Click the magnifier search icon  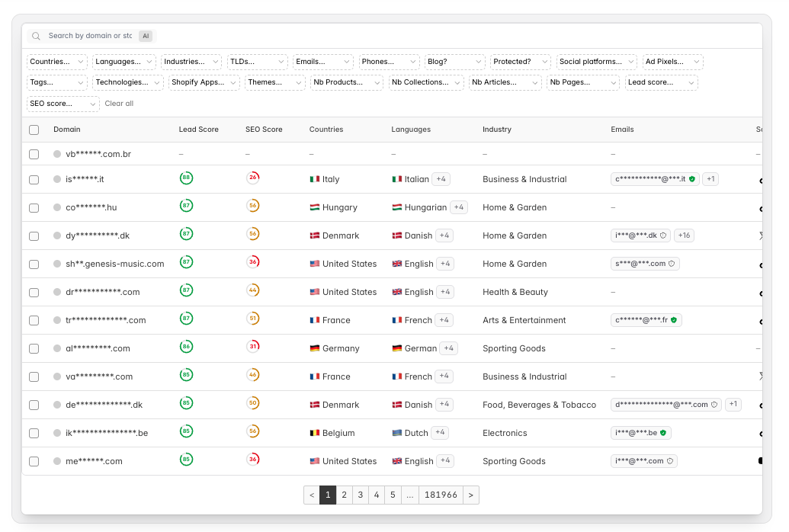point(36,35)
